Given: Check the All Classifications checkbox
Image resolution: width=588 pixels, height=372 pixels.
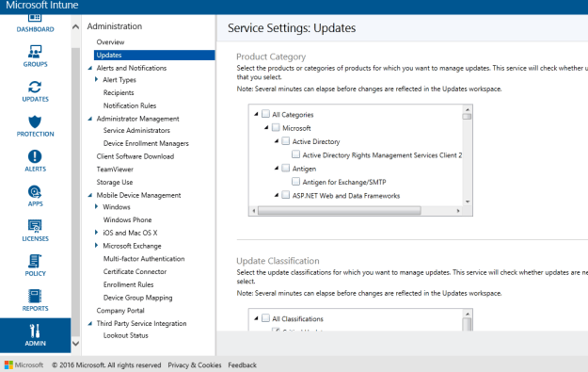Looking at the screenshot, I should click(x=266, y=318).
